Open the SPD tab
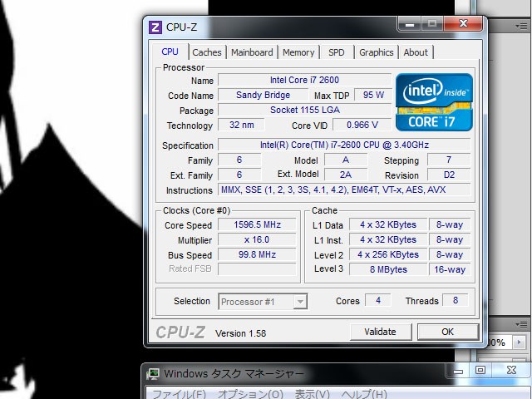The image size is (532, 399). pos(336,52)
